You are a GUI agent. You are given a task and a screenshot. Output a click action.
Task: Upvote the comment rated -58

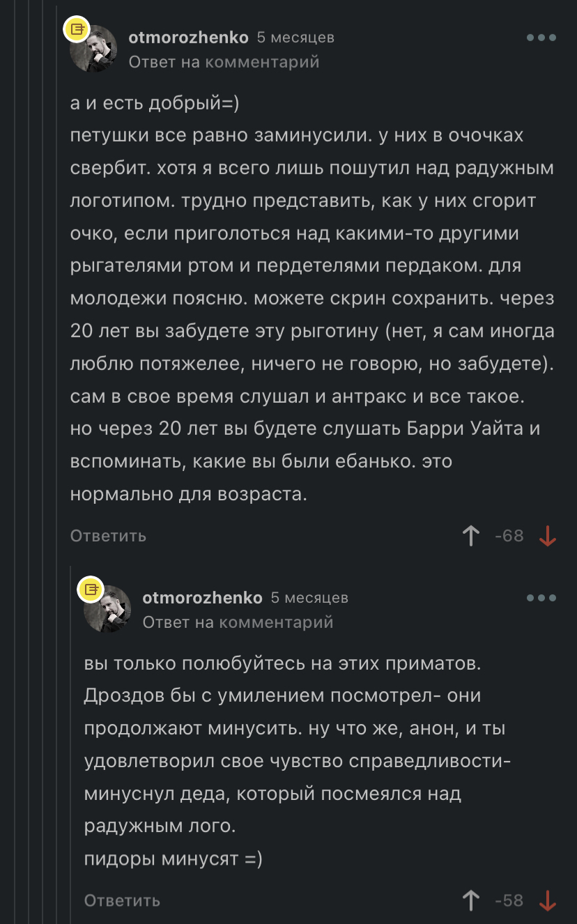[x=471, y=900]
